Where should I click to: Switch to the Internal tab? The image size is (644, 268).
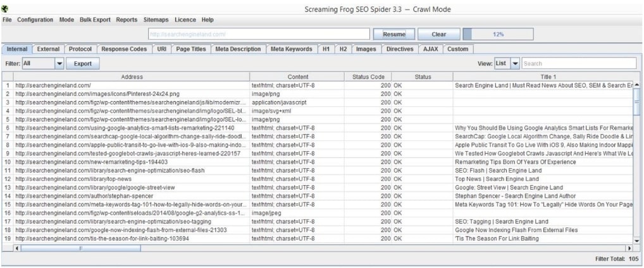pyautogui.click(x=17, y=49)
